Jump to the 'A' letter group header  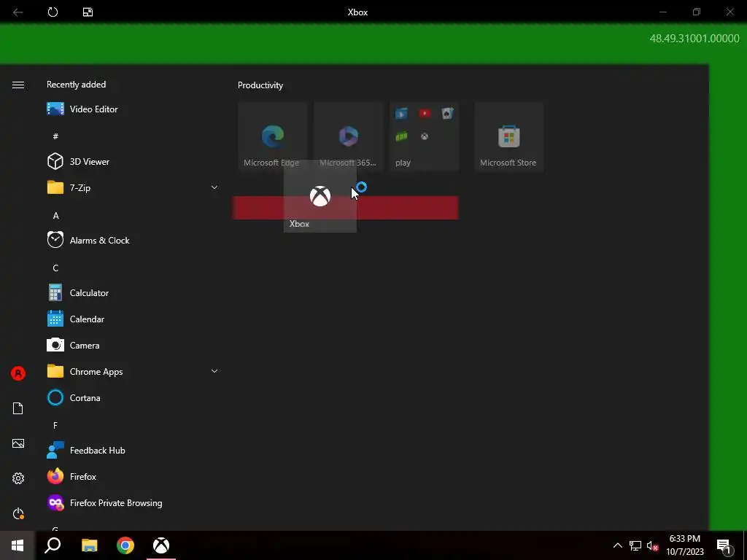55,216
